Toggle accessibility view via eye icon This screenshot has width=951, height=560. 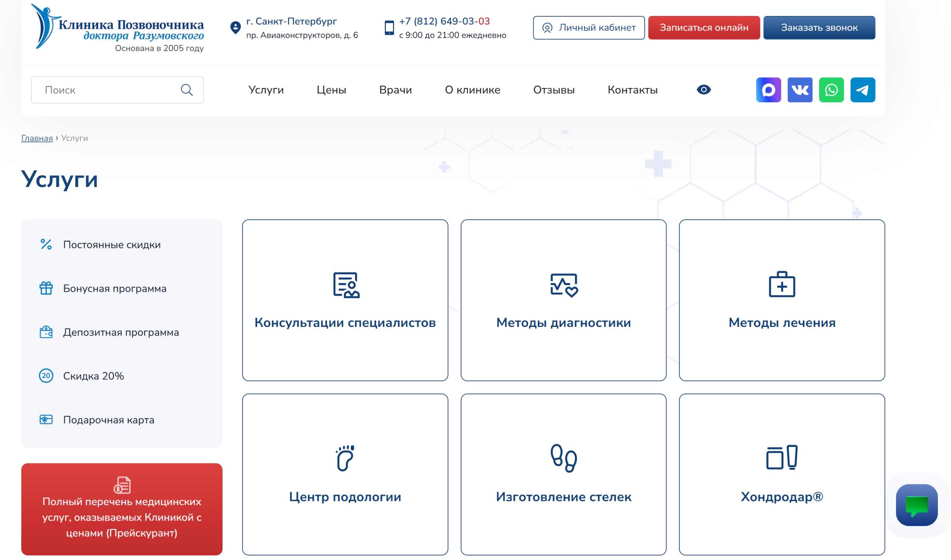point(703,90)
